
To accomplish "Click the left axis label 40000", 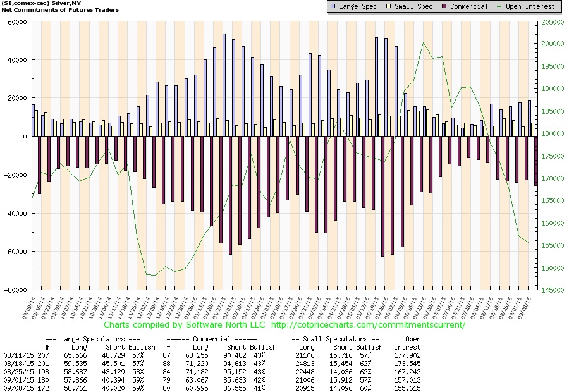I will tap(18, 60).
